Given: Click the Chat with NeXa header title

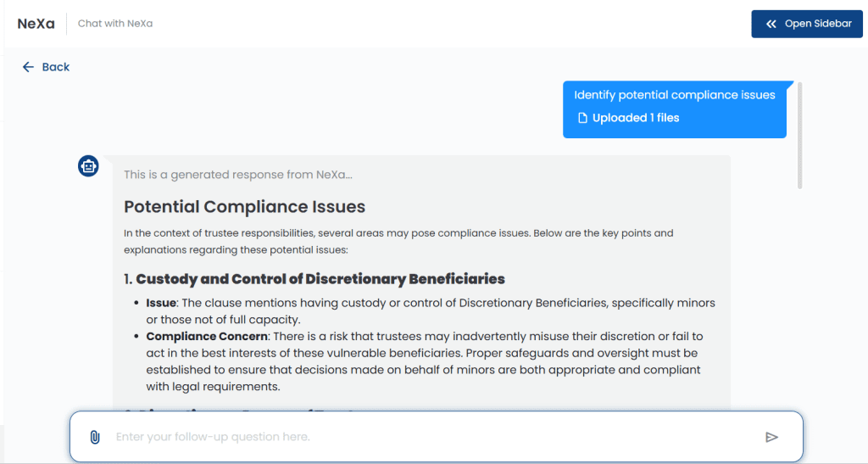Looking at the screenshot, I should (115, 24).
